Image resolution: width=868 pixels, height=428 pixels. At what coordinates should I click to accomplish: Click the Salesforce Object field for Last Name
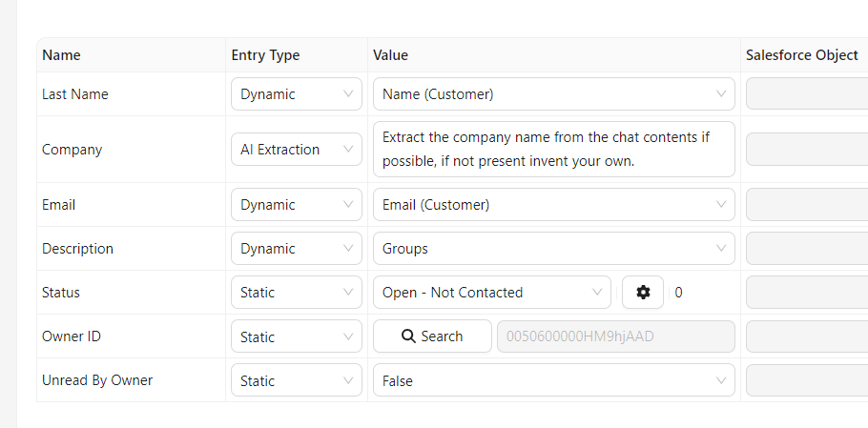807,94
